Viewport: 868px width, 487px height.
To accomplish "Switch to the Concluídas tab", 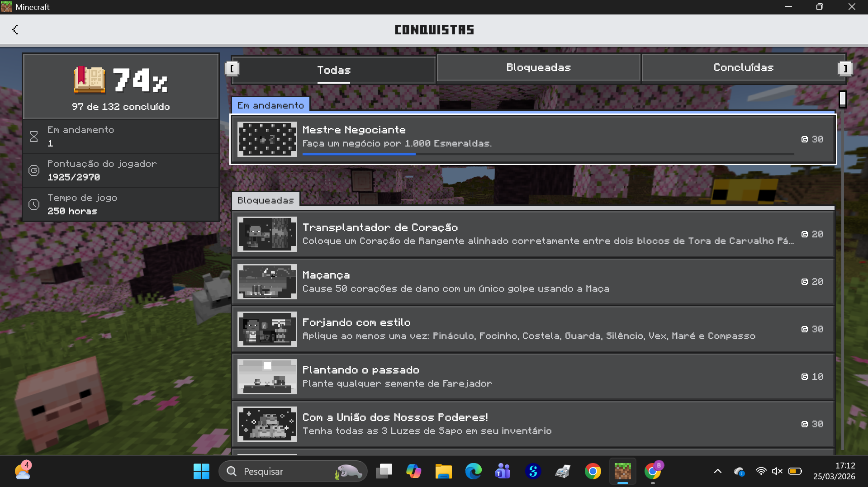I will point(743,67).
